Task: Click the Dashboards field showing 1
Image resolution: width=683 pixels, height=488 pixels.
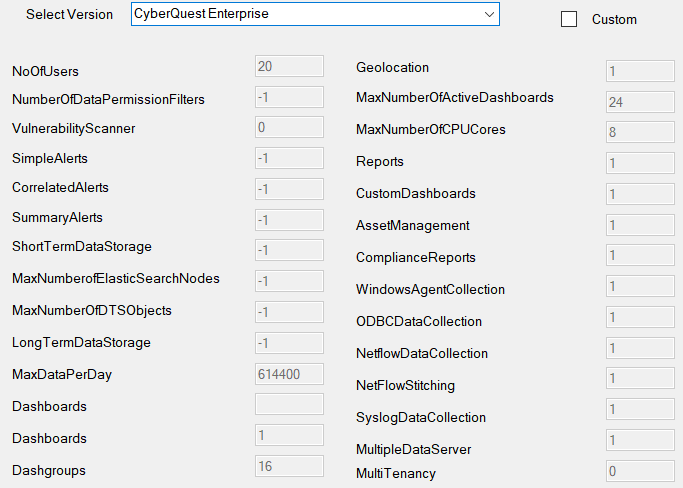Action: [289, 435]
